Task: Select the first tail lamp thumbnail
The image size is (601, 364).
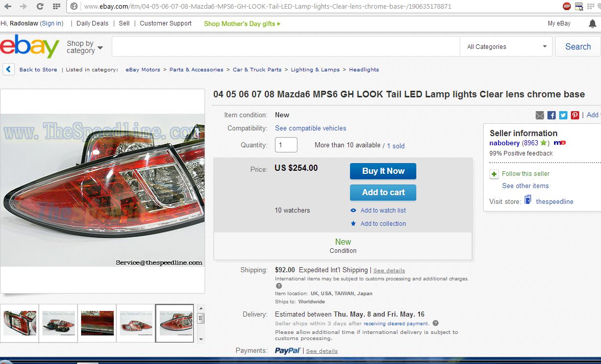Action: coord(20,323)
